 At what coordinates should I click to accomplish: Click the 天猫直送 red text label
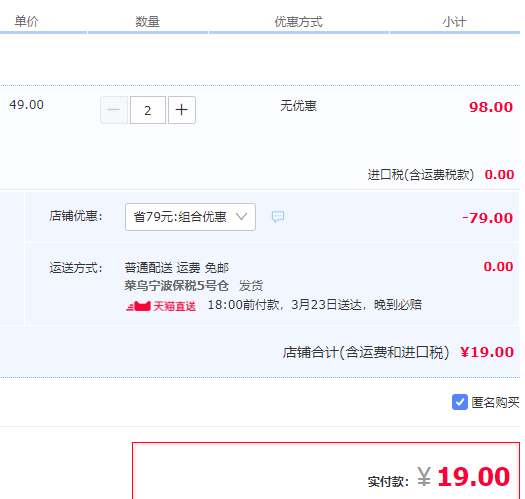pyautogui.click(x=174, y=306)
